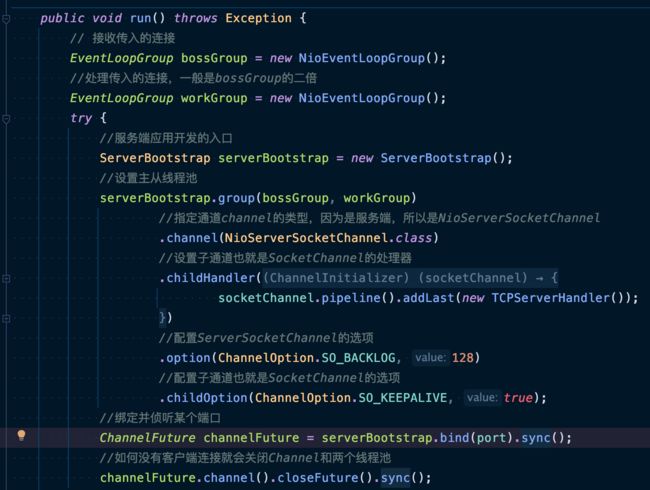Viewport: 650px width, 490px height.
Task: Click the comment '//设置主从线程池'
Action: pyautogui.click(x=148, y=178)
